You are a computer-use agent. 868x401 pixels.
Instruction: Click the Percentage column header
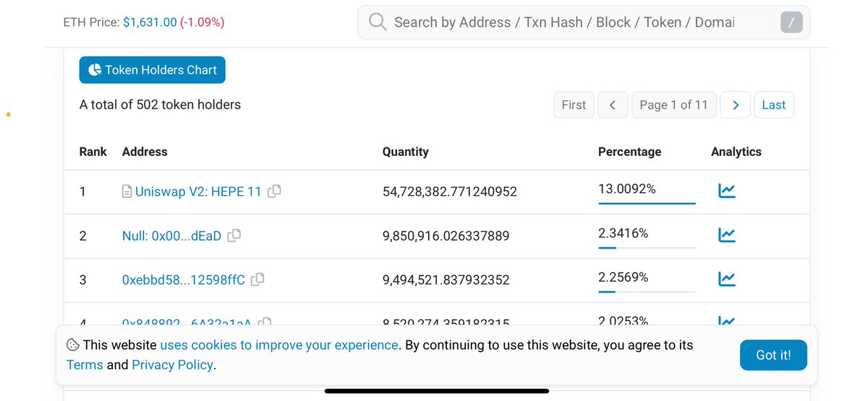629,152
